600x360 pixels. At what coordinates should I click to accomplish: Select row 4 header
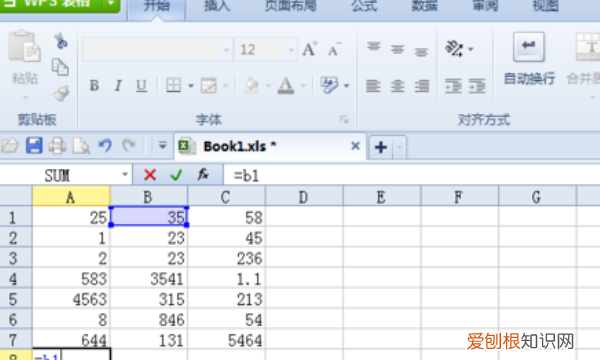pos(16,279)
